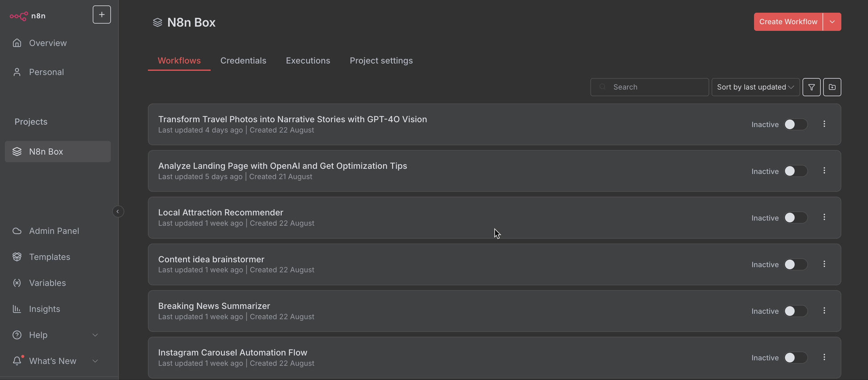Screen dimensions: 868x380
Task: Click the add folder icon button
Action: tap(832, 87)
